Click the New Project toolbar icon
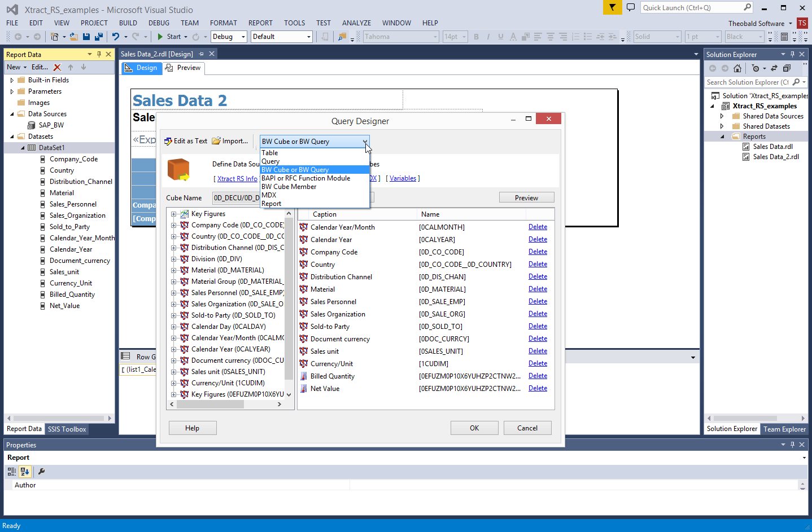Image resolution: width=812 pixels, height=532 pixels. (54, 37)
